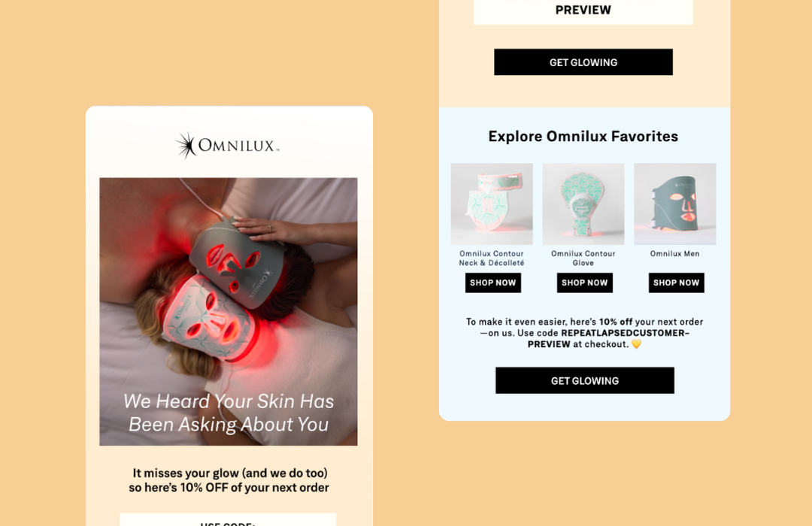812x526 pixels.
Task: Click the Omnilux Contour Glove product label
Action: click(583, 258)
